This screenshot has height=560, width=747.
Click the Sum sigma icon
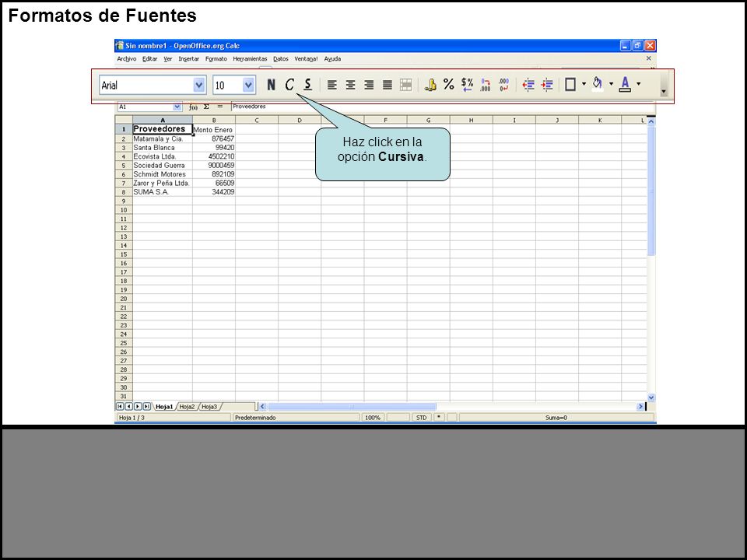[x=206, y=107]
